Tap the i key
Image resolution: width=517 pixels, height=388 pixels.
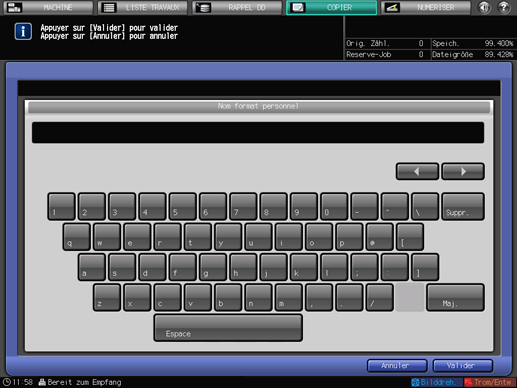289,237
